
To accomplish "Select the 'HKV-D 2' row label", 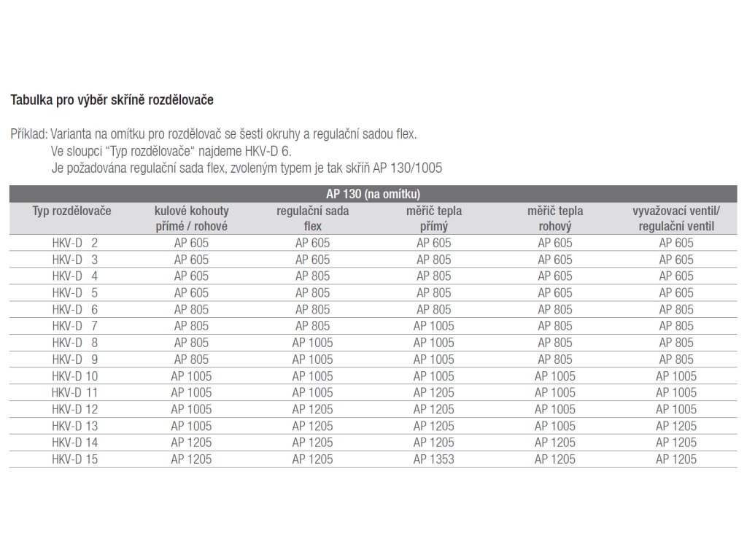I will [x=74, y=243].
